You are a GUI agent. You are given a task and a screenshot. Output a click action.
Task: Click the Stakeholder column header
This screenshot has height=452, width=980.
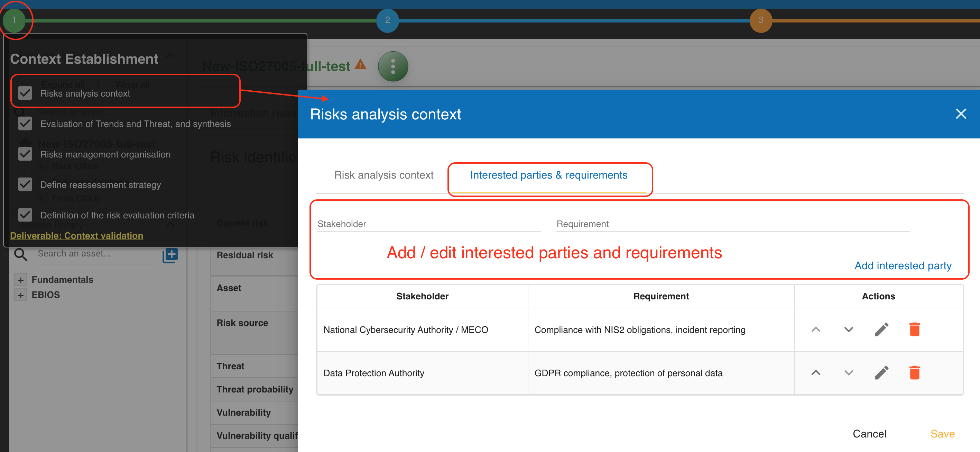(422, 296)
